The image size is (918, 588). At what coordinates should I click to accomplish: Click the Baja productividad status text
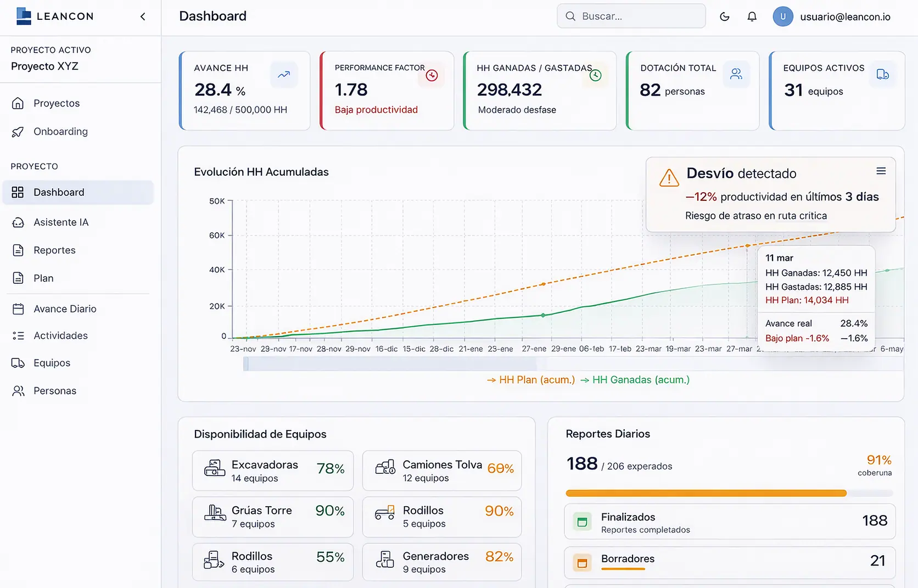point(376,110)
